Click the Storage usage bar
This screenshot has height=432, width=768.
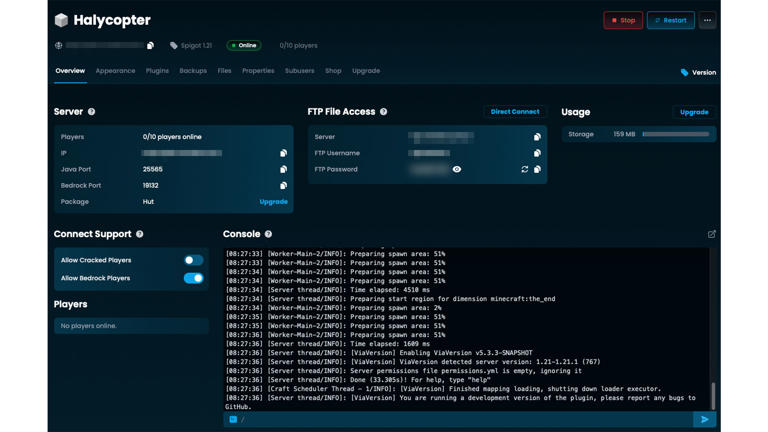(676, 134)
